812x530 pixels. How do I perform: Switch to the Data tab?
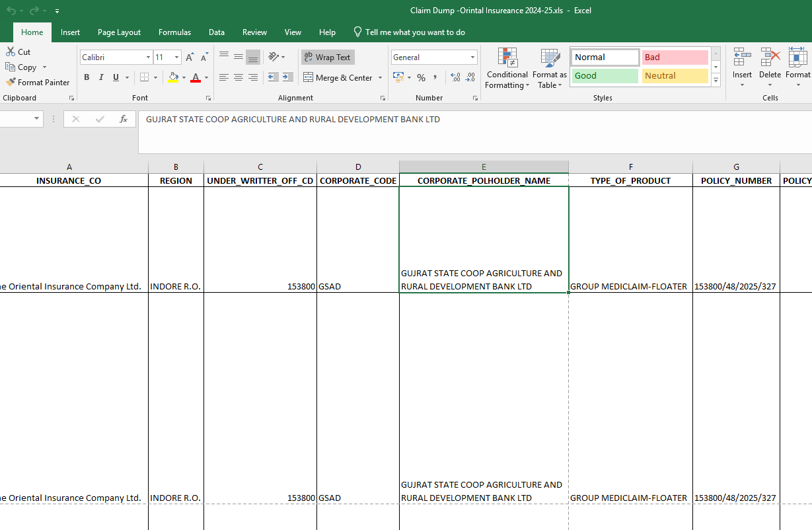click(217, 32)
